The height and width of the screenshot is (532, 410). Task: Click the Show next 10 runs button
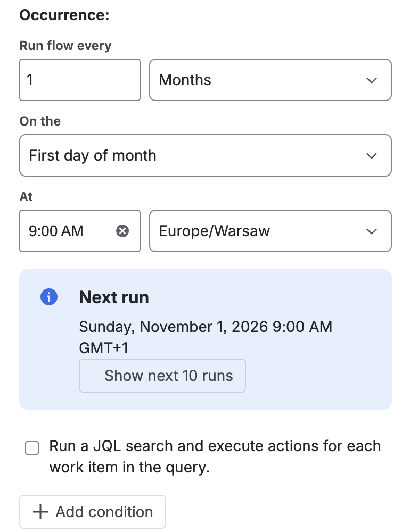(x=162, y=376)
